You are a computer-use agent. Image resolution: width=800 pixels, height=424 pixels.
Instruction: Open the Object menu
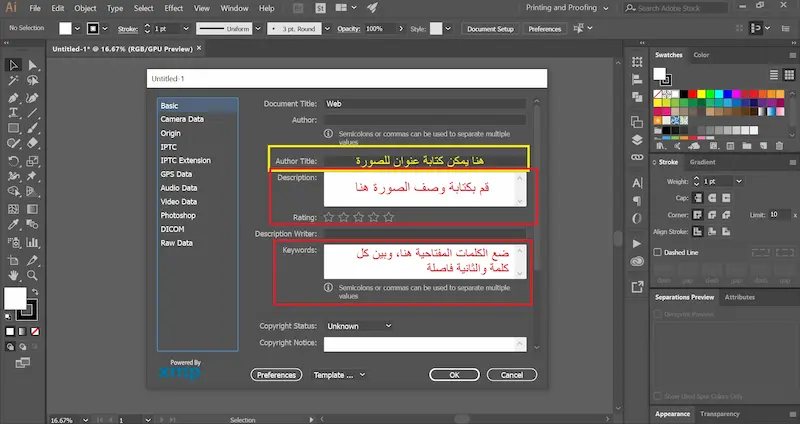click(85, 8)
